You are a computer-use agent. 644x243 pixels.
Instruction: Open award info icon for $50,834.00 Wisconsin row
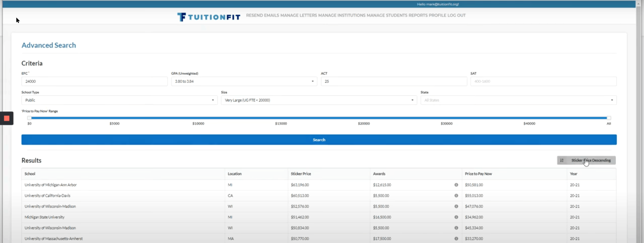pos(456,228)
